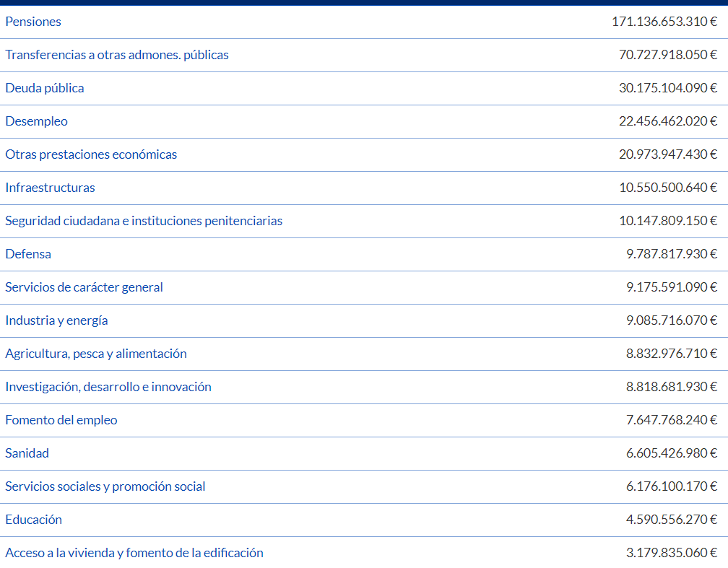The width and height of the screenshot is (728, 568).
Task: Open the Desempleo category
Action: (37, 121)
